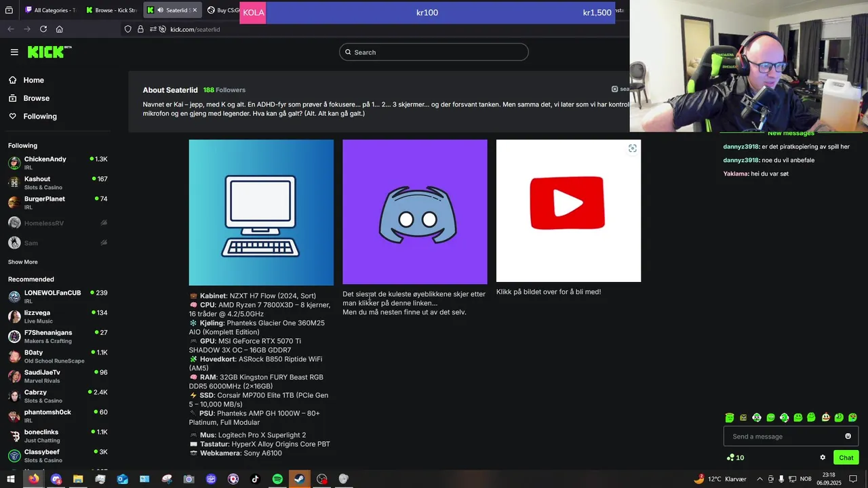Image resolution: width=868 pixels, height=488 pixels.
Task: Reload the page in Firefox
Action: click(43, 29)
